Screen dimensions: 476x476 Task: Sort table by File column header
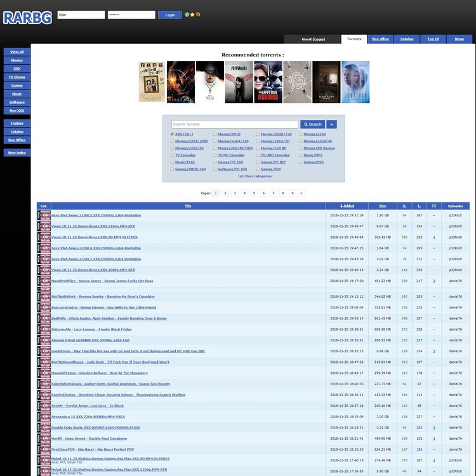188,206
